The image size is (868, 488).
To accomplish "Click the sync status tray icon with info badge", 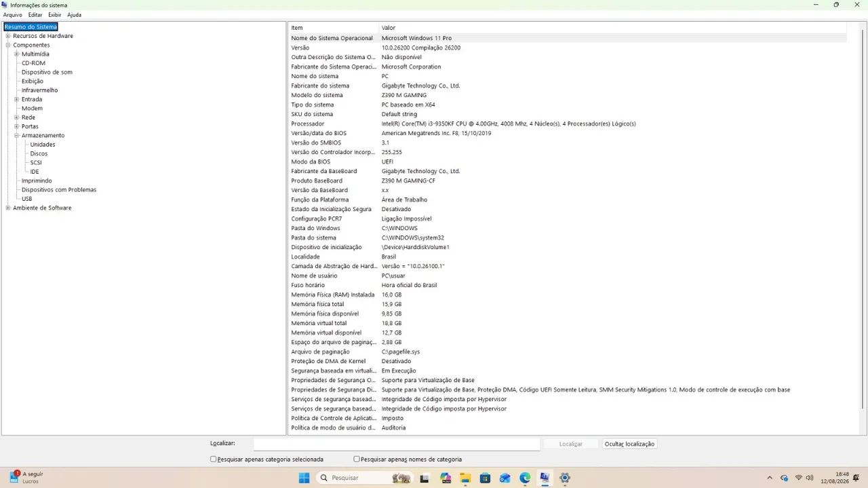I will pos(784,478).
